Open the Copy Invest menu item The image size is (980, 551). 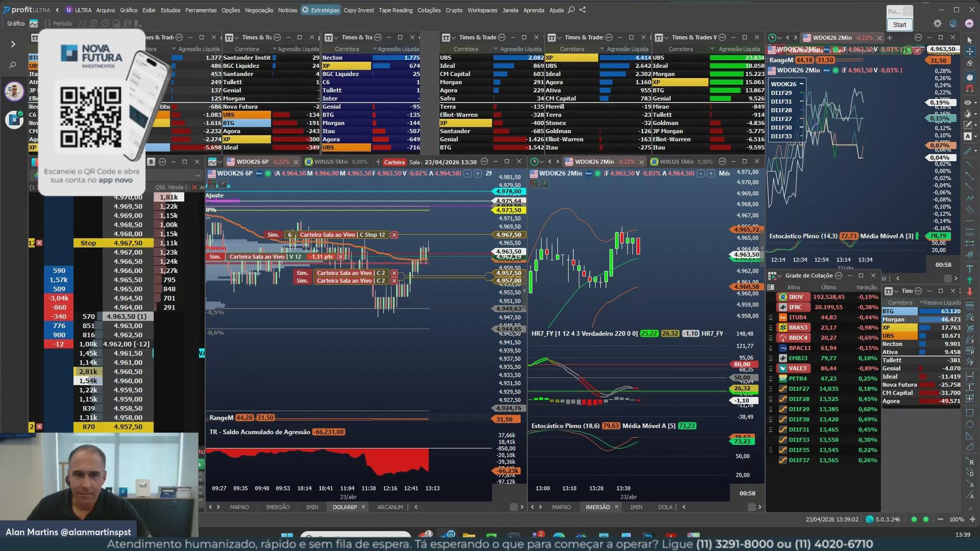tap(358, 10)
